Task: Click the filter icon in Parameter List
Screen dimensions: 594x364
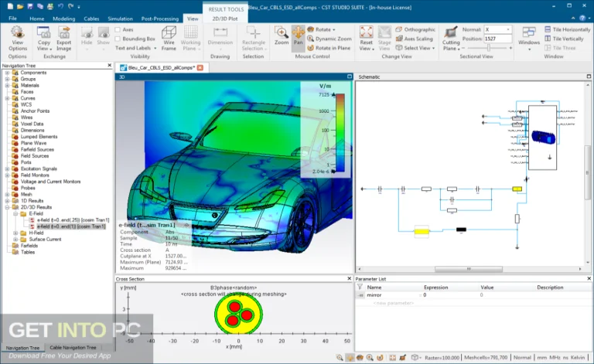Action: 360,287
